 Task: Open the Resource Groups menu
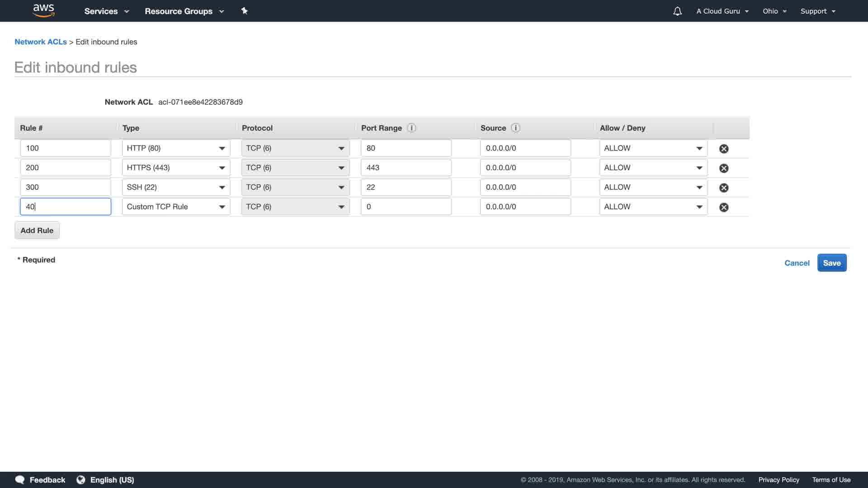(184, 11)
